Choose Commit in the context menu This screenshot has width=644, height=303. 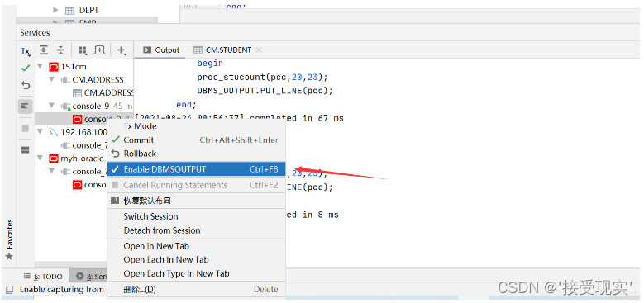pos(196,140)
